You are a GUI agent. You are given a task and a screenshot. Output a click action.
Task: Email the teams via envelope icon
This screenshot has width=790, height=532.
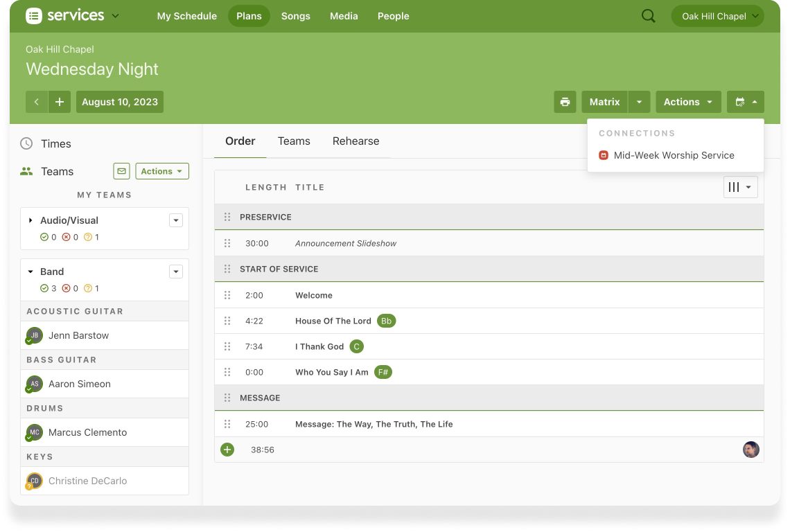(122, 171)
